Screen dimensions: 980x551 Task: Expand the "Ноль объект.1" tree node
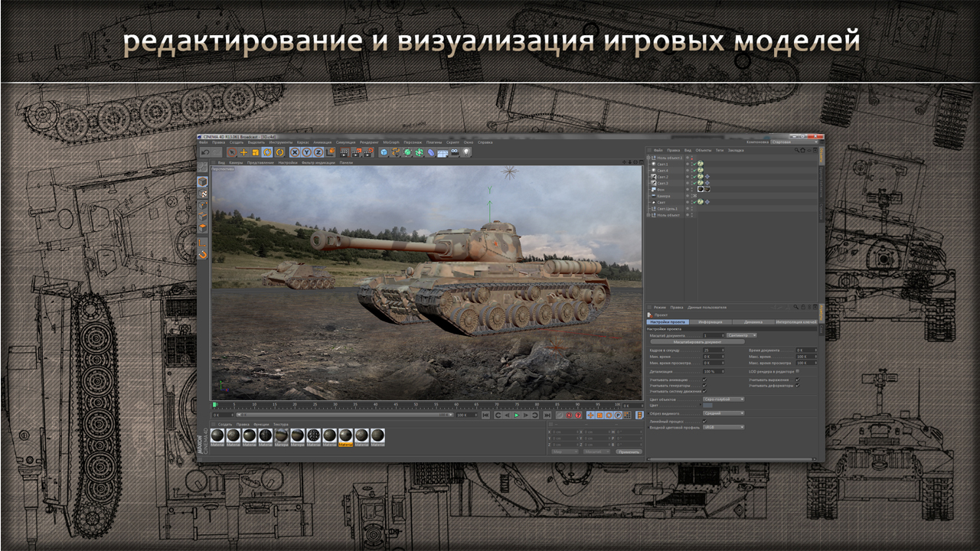point(648,158)
